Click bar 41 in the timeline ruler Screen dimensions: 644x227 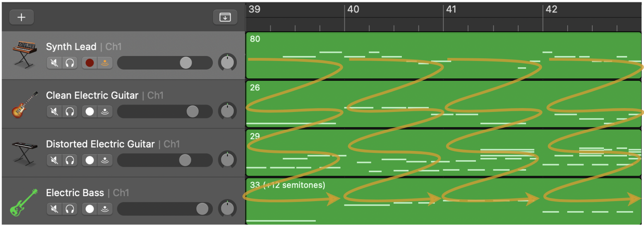click(x=451, y=9)
